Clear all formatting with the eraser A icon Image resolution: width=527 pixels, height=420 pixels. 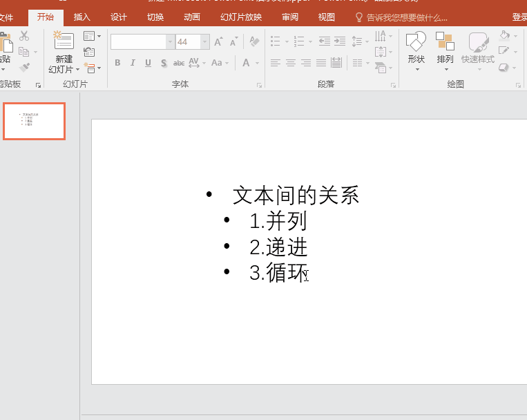click(x=254, y=41)
